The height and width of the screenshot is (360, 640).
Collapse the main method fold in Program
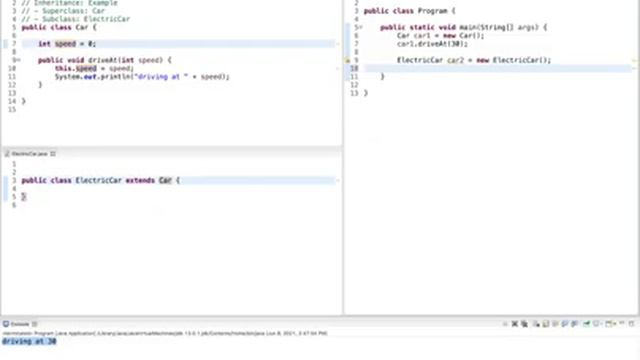pyautogui.click(x=361, y=28)
